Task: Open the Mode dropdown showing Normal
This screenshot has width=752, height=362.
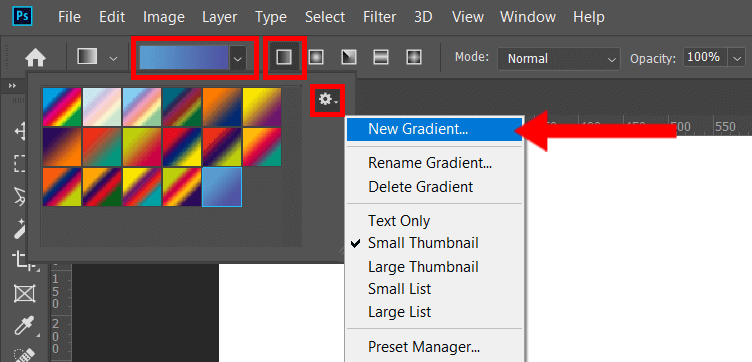Action: coord(559,59)
